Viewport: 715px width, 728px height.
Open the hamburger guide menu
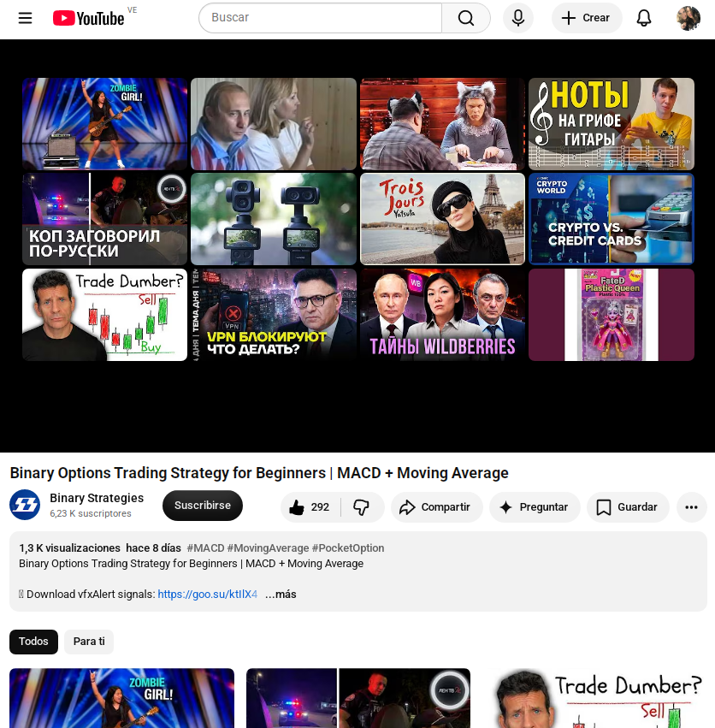[25, 18]
